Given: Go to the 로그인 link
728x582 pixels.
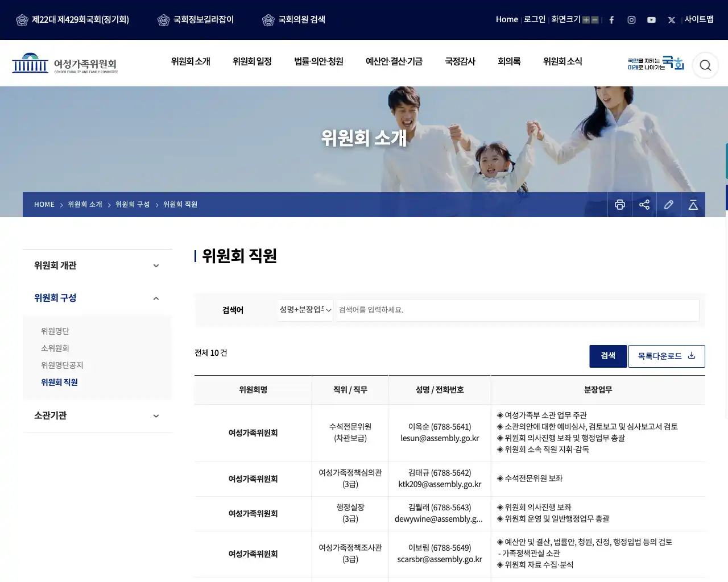Looking at the screenshot, I should 535,19.
